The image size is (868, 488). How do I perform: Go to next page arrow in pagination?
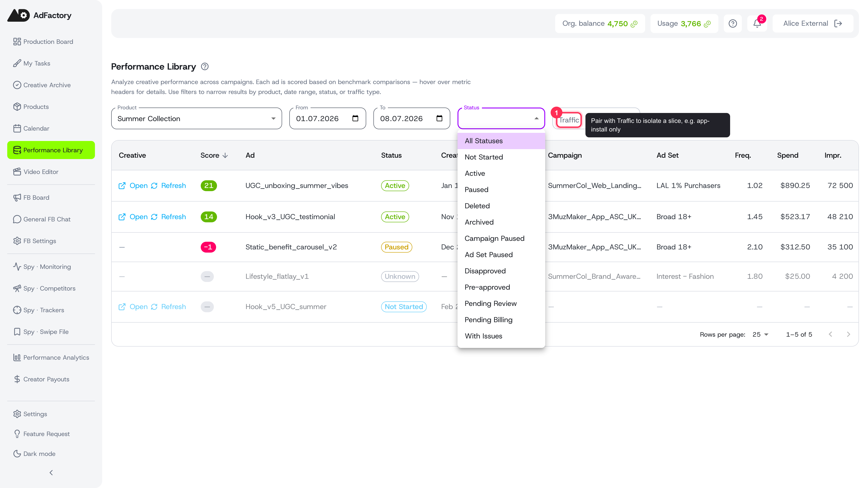(849, 334)
